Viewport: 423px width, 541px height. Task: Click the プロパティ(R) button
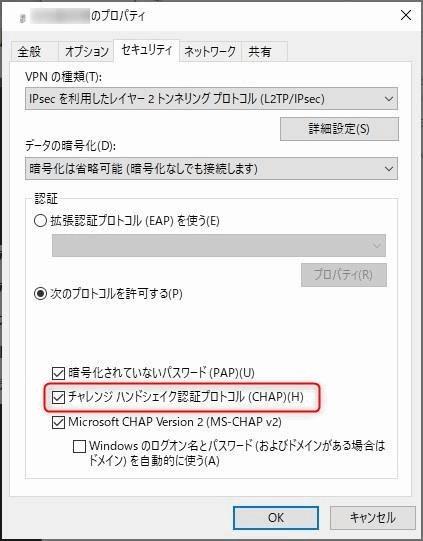click(344, 275)
